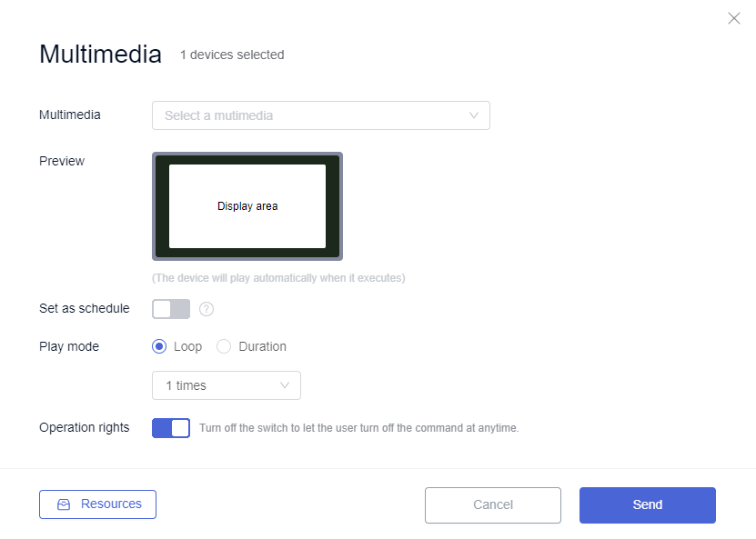The image size is (756, 539).
Task: Click the Duration label text
Action: point(262,346)
